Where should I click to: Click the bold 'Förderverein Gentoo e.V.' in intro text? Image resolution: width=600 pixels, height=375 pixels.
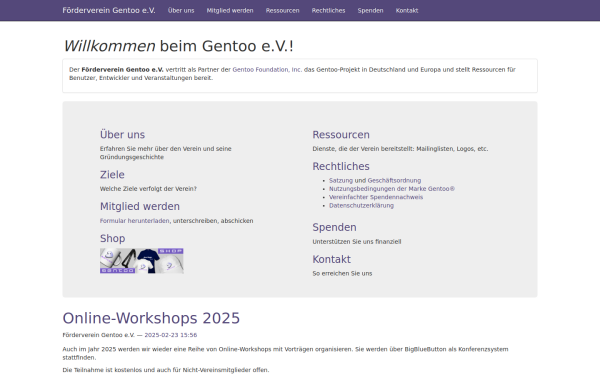pos(122,70)
